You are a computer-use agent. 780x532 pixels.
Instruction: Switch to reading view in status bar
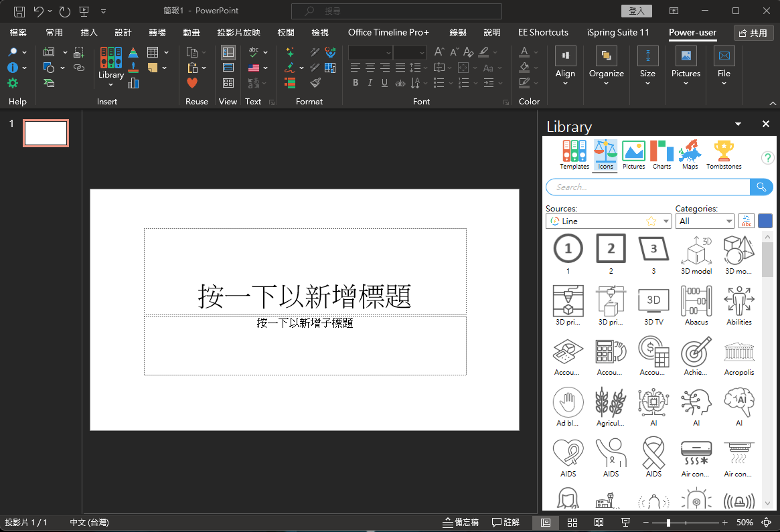pyautogui.click(x=599, y=523)
